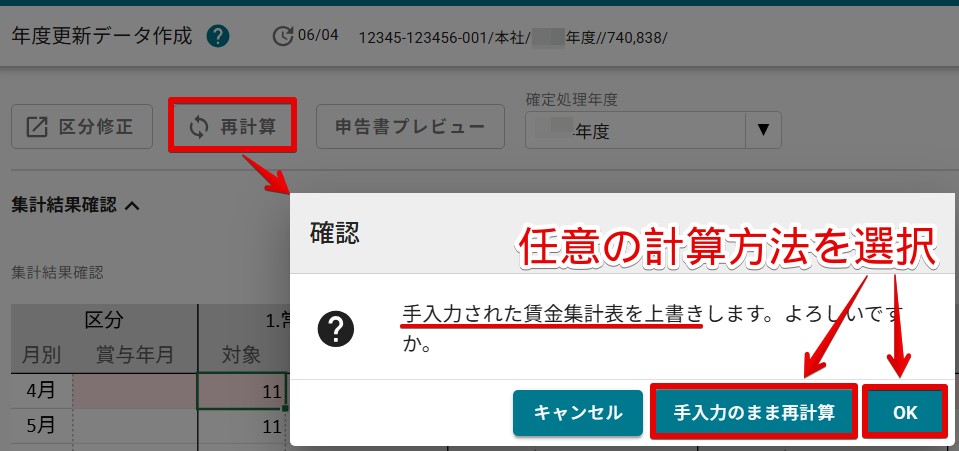Click the refresh clock icon beside 06/04

pyautogui.click(x=283, y=37)
